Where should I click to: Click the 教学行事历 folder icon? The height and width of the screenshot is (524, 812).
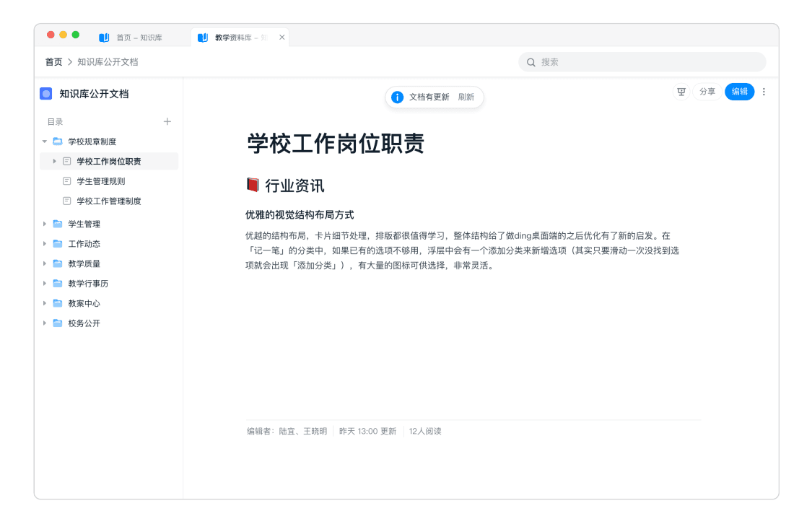click(x=58, y=283)
